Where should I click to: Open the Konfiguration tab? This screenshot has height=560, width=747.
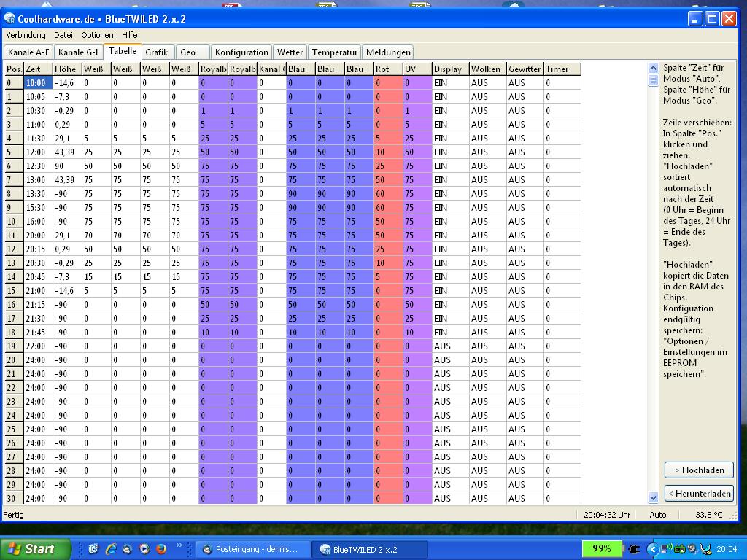pos(241,52)
